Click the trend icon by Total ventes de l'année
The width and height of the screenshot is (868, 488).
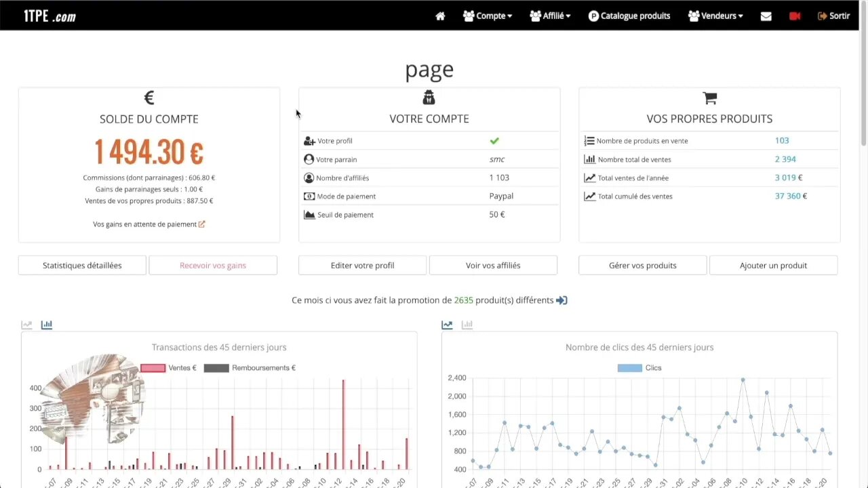[x=589, y=178]
